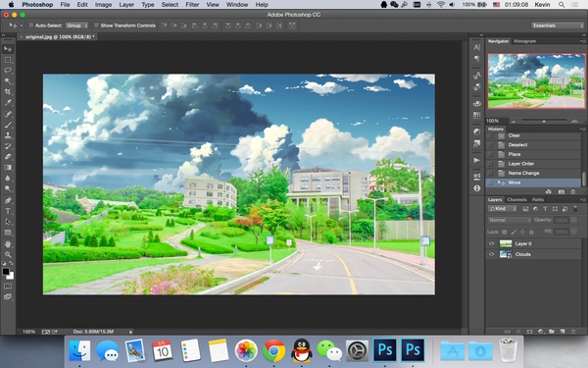Click the foreground color swatch

[x=6, y=272]
